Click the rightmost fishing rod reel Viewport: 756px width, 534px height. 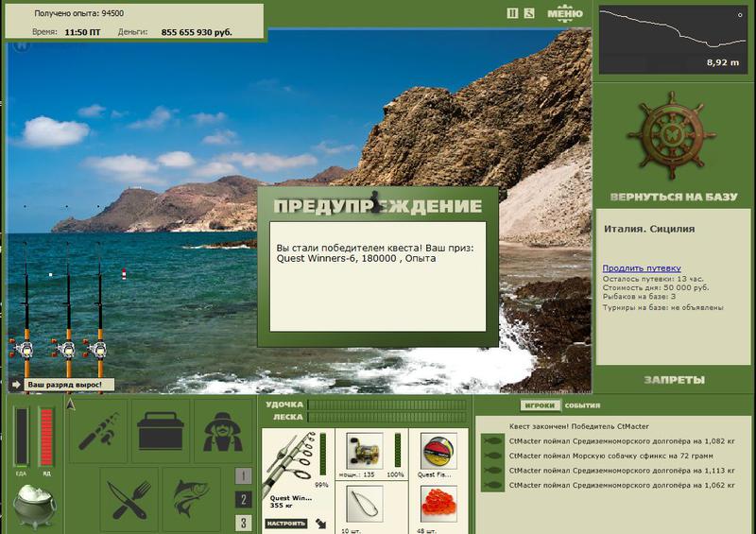tap(96, 350)
